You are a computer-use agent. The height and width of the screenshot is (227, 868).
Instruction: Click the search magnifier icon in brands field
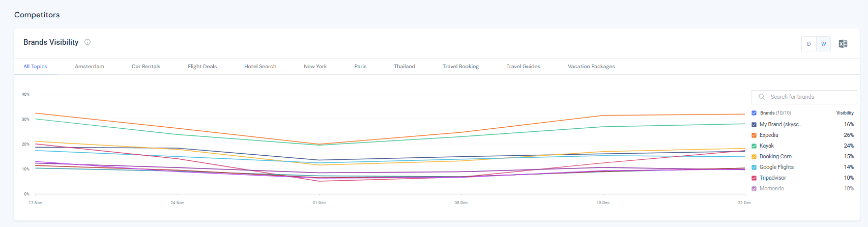tap(762, 97)
